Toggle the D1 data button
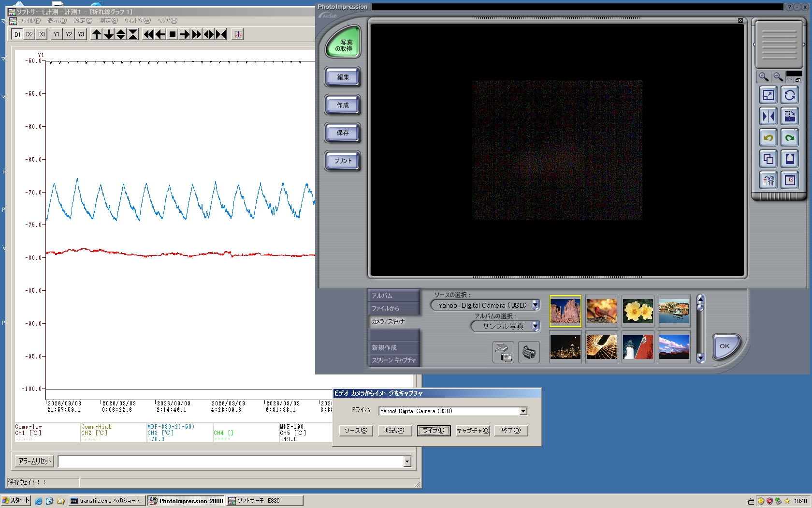Image resolution: width=812 pixels, height=508 pixels. [x=17, y=34]
